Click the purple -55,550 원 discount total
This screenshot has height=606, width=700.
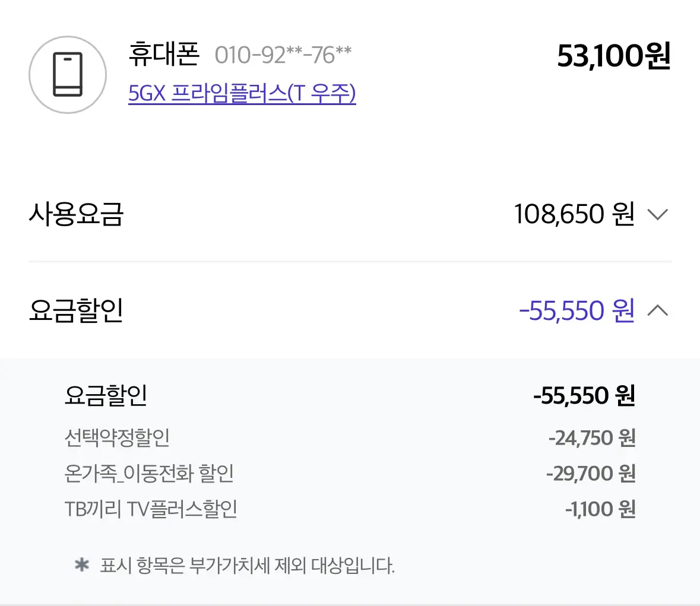click(x=577, y=310)
